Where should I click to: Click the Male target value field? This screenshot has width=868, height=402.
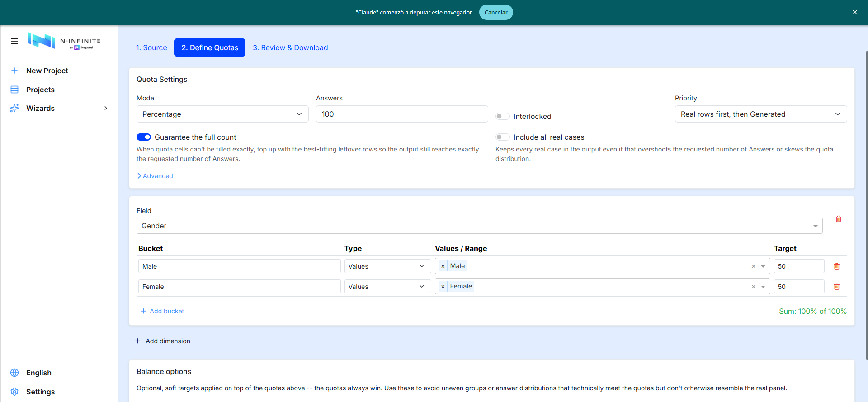pos(799,266)
